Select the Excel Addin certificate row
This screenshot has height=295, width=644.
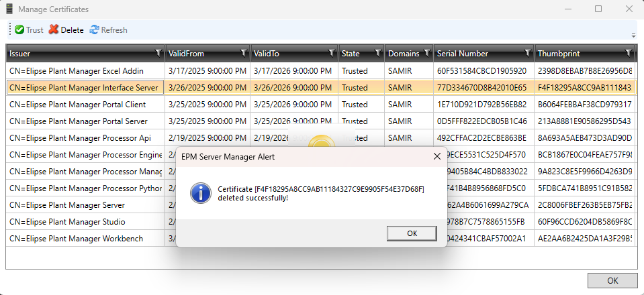click(321, 71)
